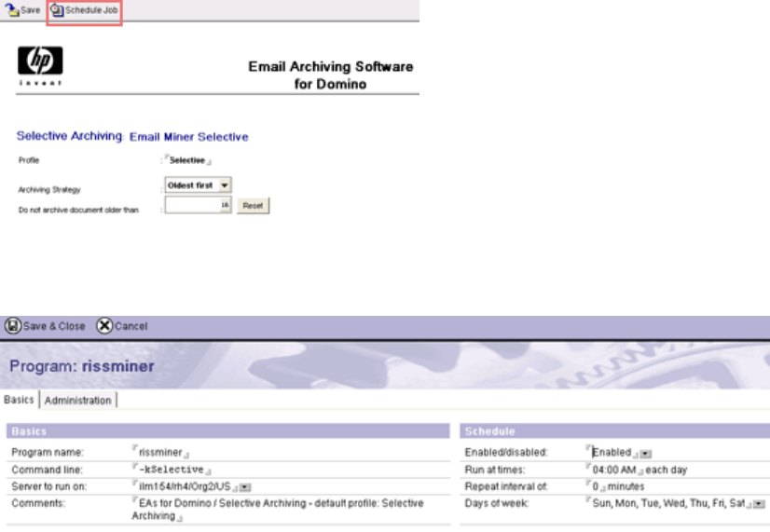Click the Program name field rissminer

click(160, 452)
